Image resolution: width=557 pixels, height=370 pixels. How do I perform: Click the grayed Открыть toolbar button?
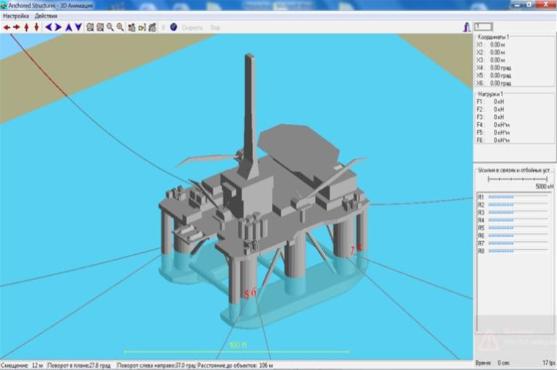coord(192,28)
